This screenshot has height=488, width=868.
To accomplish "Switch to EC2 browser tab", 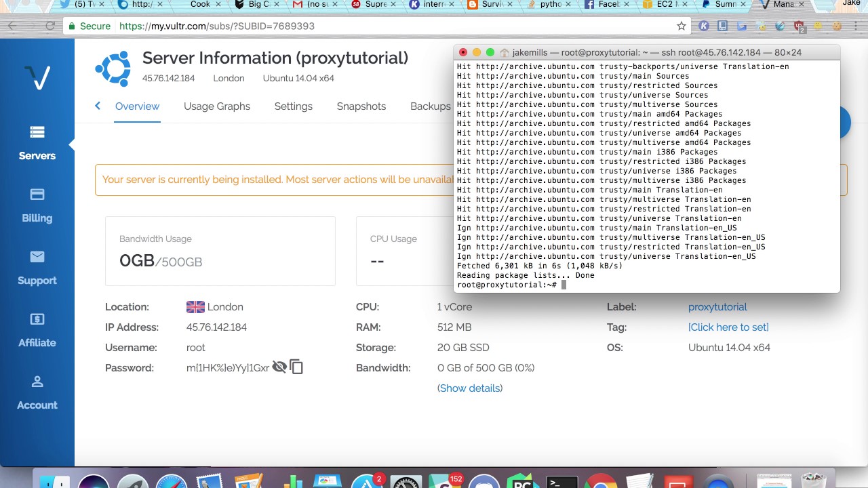I will pos(666,5).
